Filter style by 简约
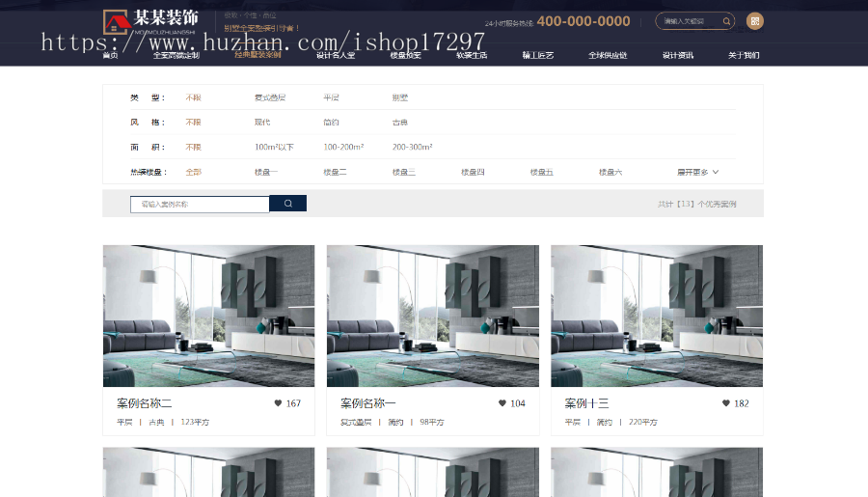This screenshot has width=868, height=497. coord(331,123)
